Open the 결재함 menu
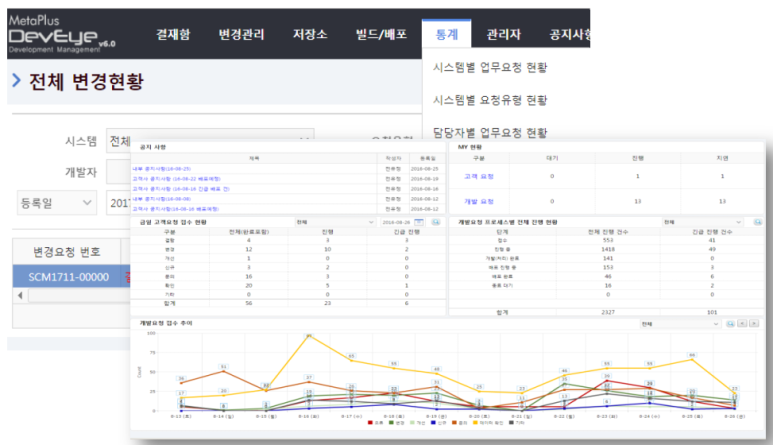 point(173,34)
